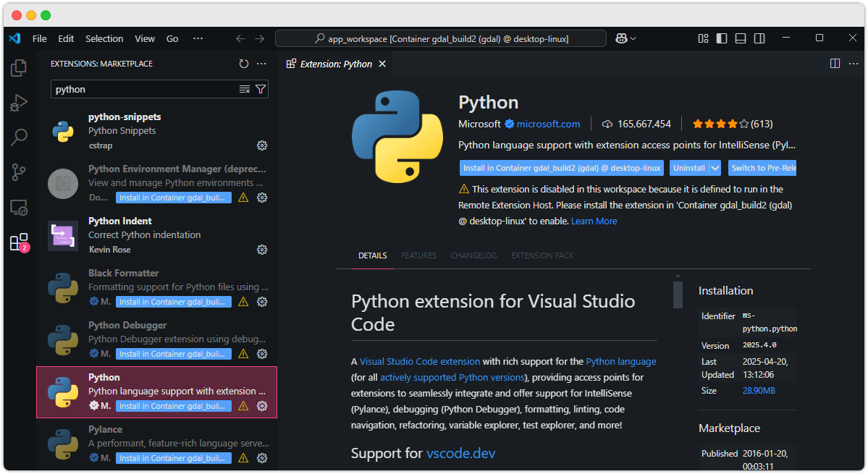Install Python Debugger in Container
Viewport: 868px width, 474px height.
[x=173, y=354]
